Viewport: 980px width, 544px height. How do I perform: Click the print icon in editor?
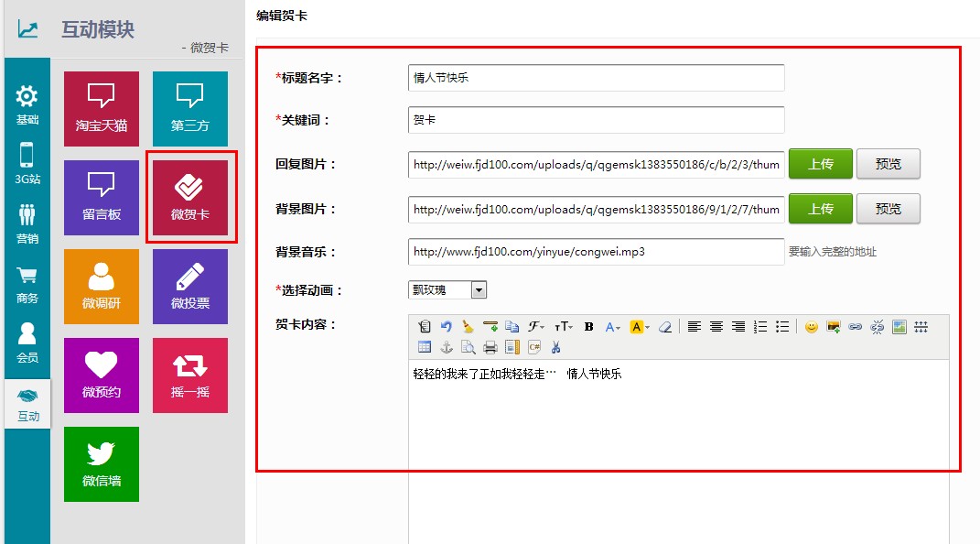490,347
